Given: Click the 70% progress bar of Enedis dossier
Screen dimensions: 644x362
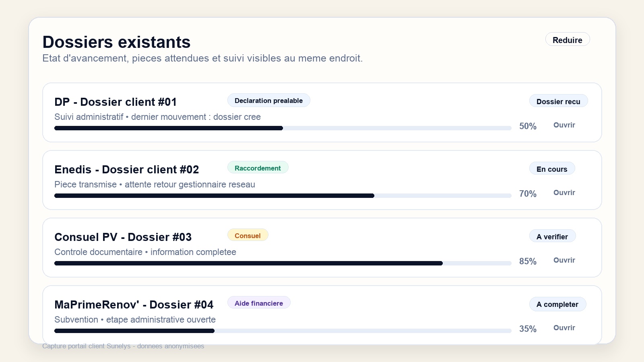Looking at the screenshot, I should [283, 195].
